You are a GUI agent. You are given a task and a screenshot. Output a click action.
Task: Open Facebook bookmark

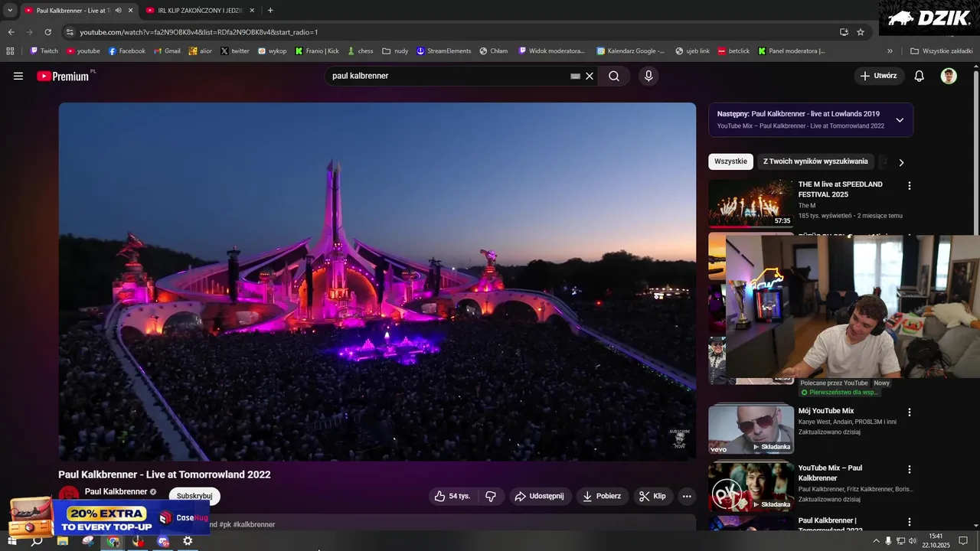(x=126, y=51)
